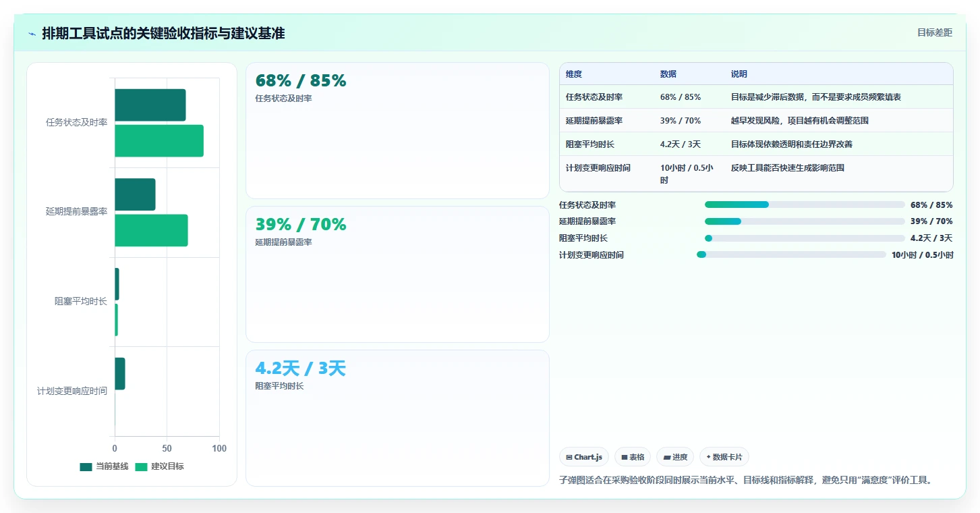Click the dark green 当前基线 legend swatch

pos(86,466)
